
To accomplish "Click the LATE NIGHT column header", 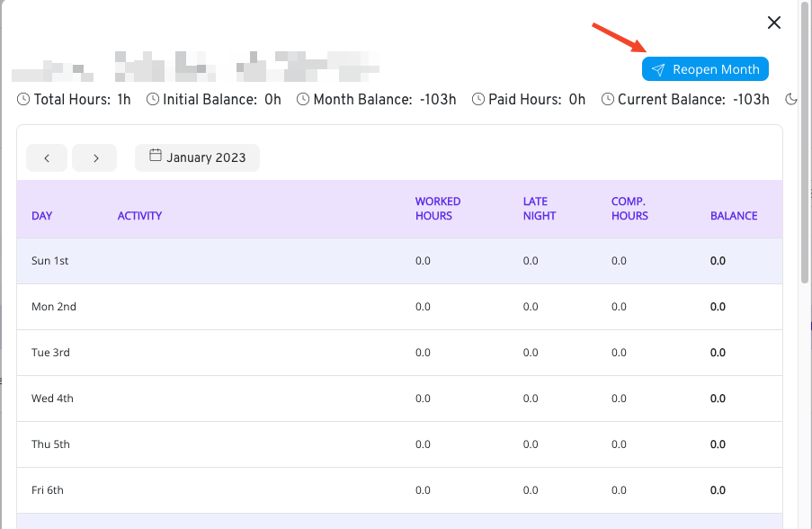I will point(540,209).
